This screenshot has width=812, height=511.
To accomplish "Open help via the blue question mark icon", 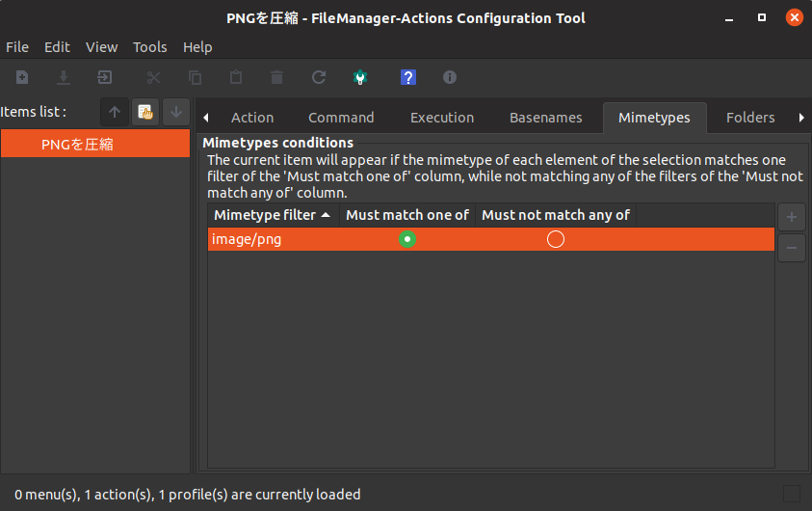I will pos(408,77).
